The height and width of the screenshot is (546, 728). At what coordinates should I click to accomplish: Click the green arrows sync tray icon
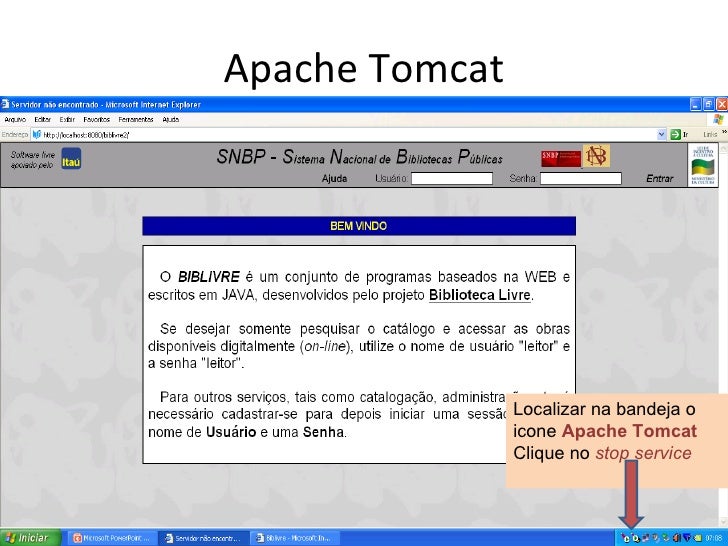point(666,538)
